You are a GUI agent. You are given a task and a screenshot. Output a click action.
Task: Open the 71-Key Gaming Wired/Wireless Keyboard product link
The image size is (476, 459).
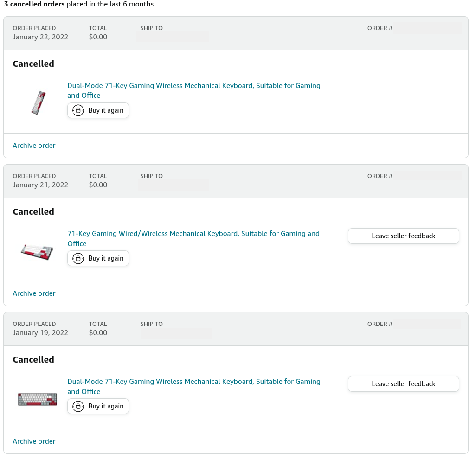[x=193, y=239]
